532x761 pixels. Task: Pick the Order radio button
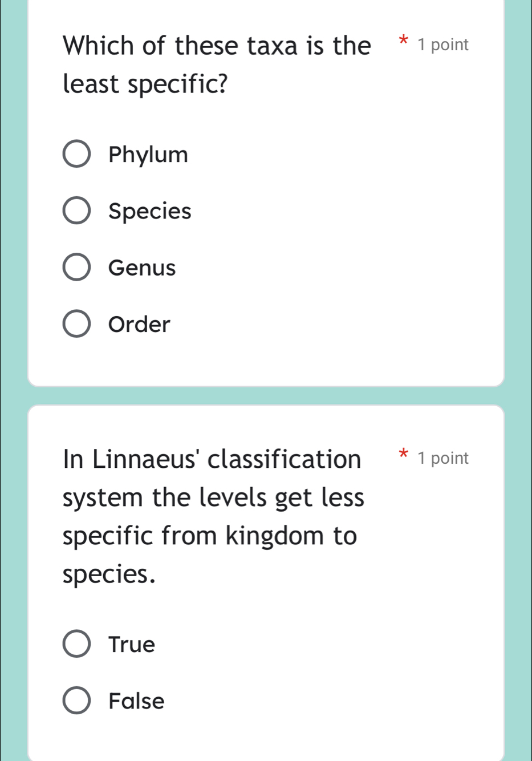tap(76, 324)
